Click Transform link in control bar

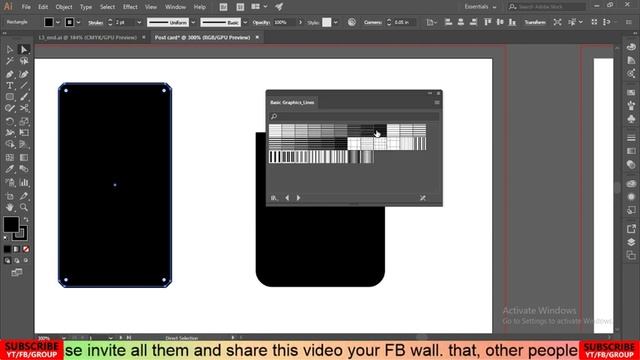[x=535, y=22]
